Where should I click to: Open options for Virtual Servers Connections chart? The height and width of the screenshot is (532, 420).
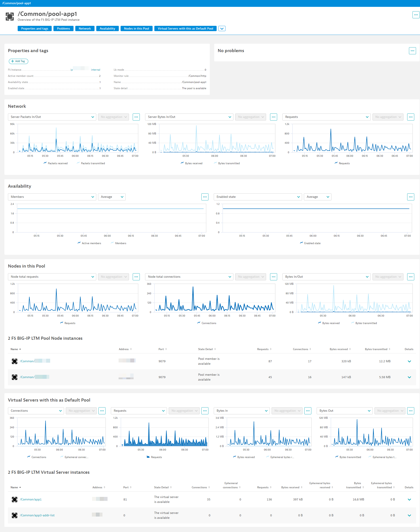(102, 411)
